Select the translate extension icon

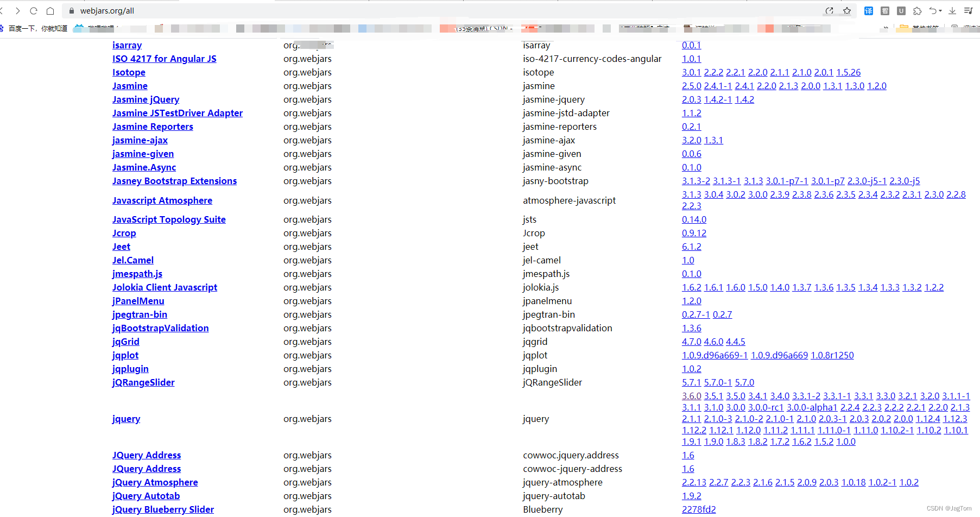click(868, 11)
